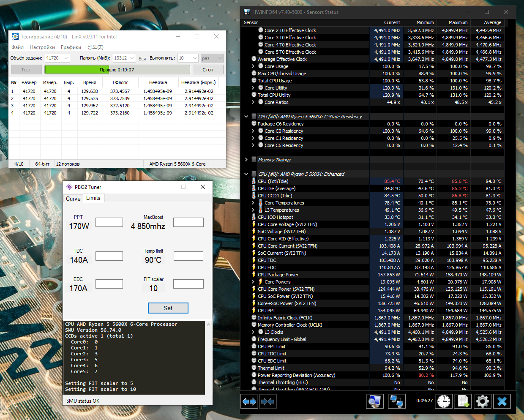Expand the Core Powers row
This screenshot has height=420, width=524.
pos(253,282)
